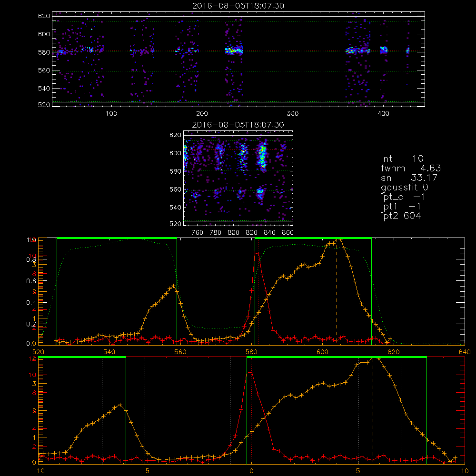Viewport: 476px width, 476px height.
Task: Select the 'fwhm 4.63' parameter line
Action: click(x=411, y=168)
